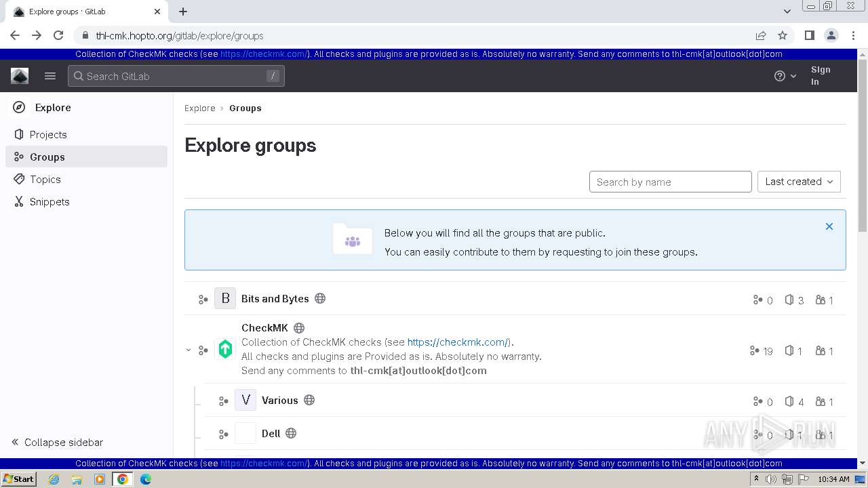This screenshot has height=488, width=868.
Task: Open the Last created sort dropdown
Action: coord(799,182)
